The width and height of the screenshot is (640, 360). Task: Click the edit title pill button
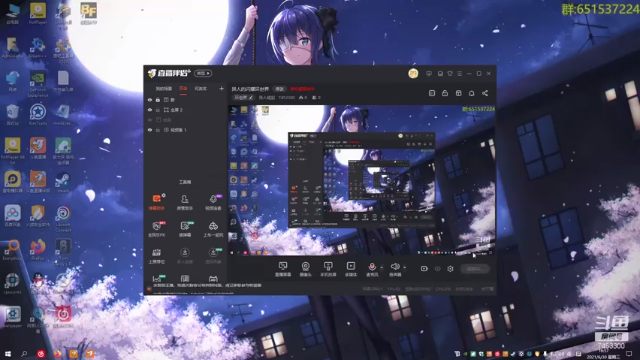[x=280, y=89]
